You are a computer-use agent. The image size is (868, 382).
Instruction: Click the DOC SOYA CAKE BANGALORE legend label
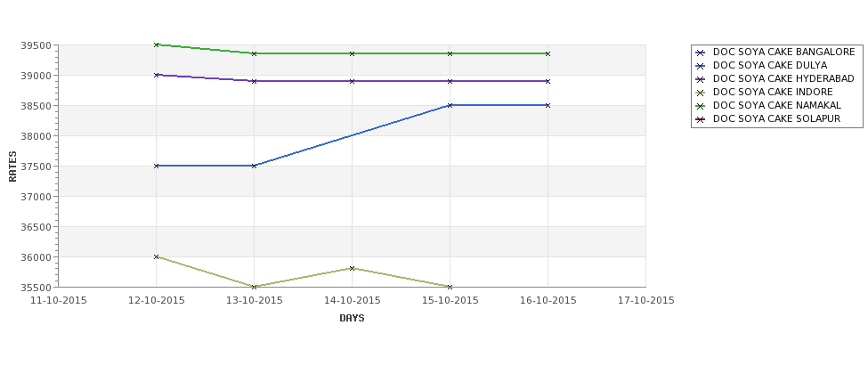click(783, 52)
